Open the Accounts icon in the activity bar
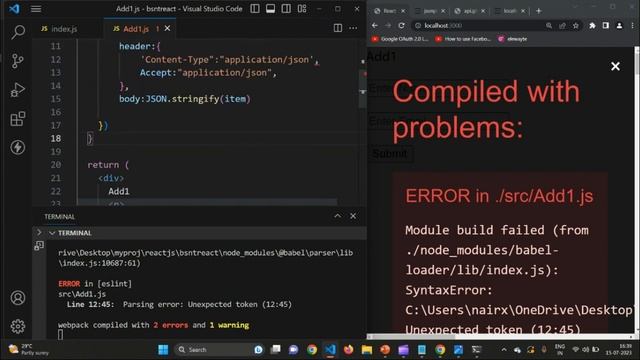 pos(18,298)
